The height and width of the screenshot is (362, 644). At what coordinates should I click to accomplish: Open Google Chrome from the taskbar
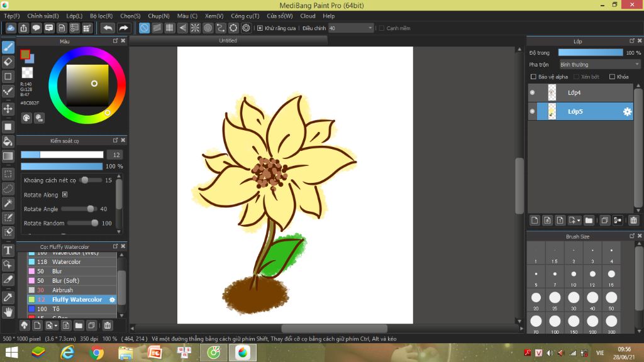(x=97, y=353)
